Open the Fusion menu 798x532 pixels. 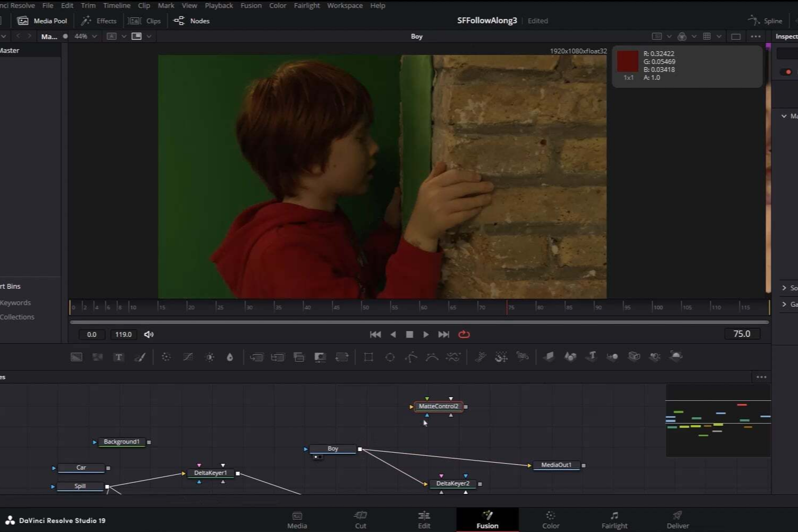[251, 5]
